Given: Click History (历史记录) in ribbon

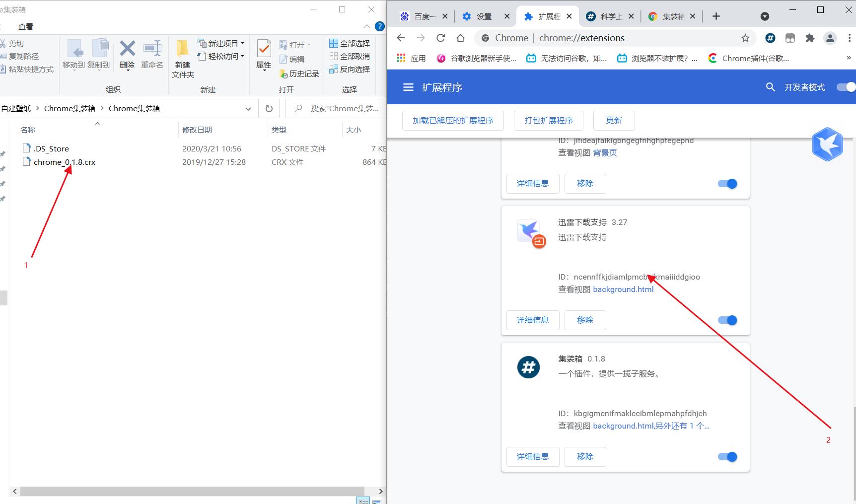Looking at the screenshot, I should [x=299, y=73].
